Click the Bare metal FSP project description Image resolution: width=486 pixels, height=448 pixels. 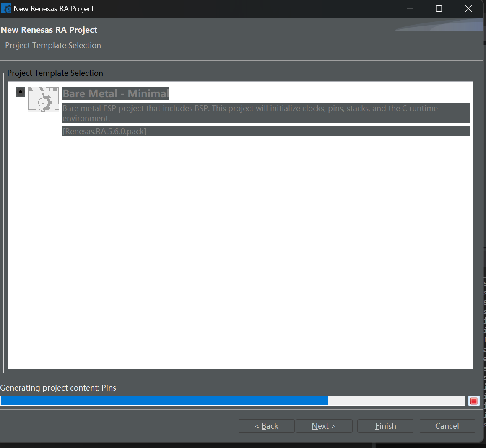pyautogui.click(x=266, y=113)
